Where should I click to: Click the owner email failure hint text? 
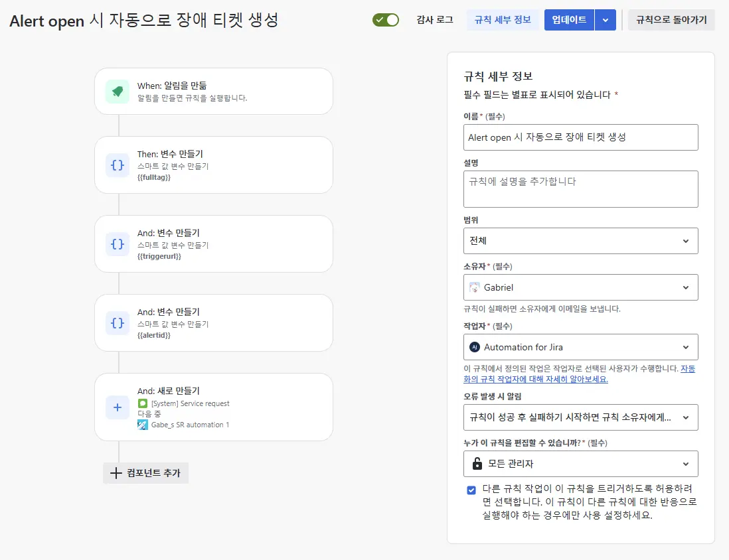click(x=542, y=309)
